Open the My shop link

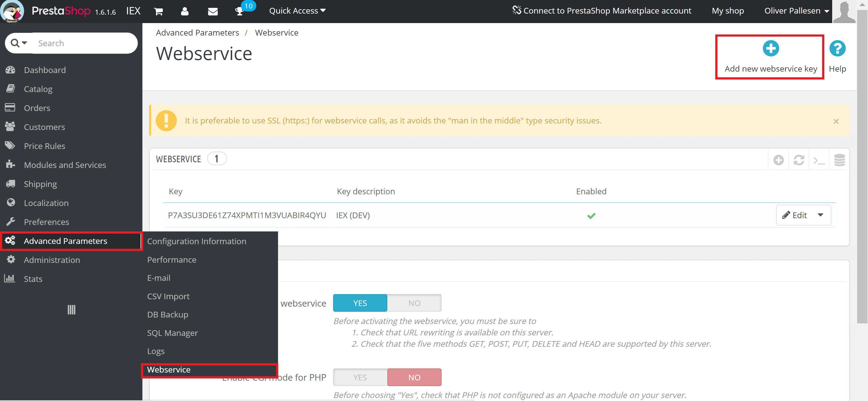click(728, 11)
